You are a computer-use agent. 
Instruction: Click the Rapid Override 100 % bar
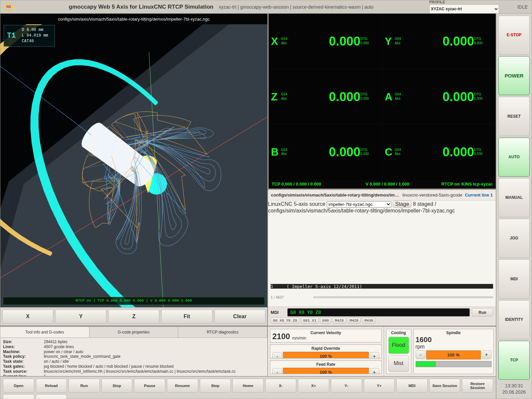(326, 356)
